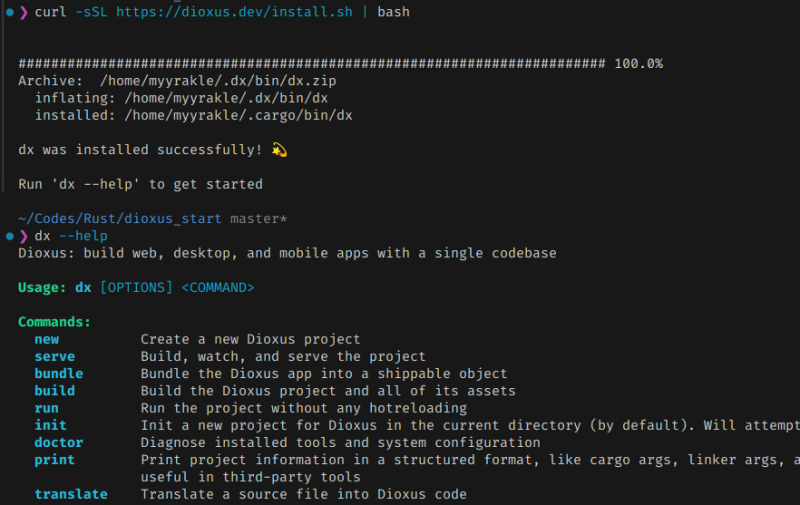Click the blue status dot beside the curl prompt
The width and height of the screenshot is (800, 505).
[7, 12]
